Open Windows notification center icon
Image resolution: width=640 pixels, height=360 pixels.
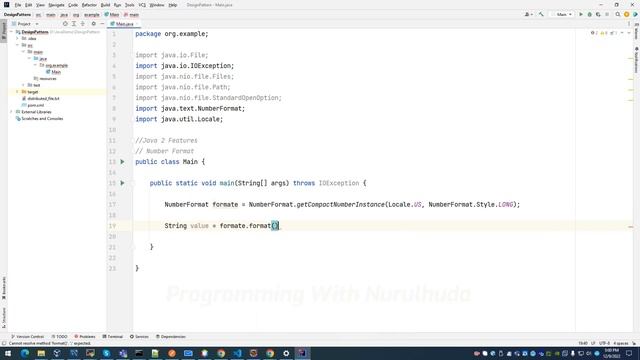pyautogui.click(x=629, y=353)
